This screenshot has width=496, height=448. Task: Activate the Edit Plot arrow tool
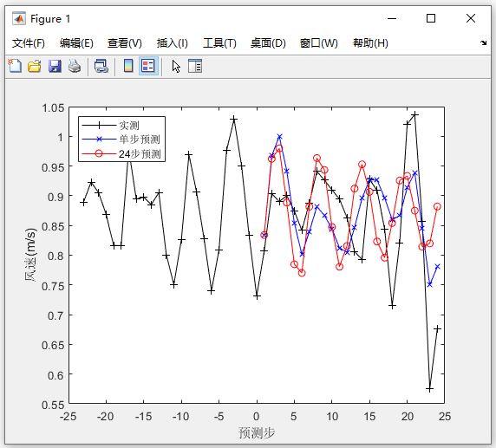click(x=176, y=66)
